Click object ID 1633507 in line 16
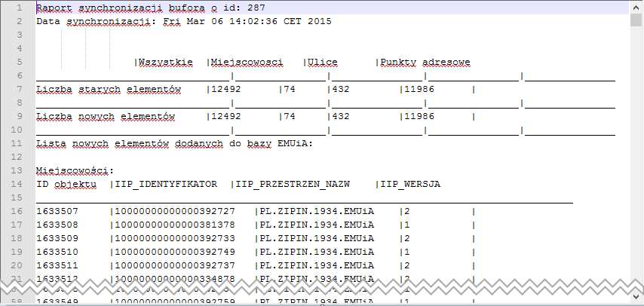This screenshot has height=306, width=644. click(x=57, y=211)
